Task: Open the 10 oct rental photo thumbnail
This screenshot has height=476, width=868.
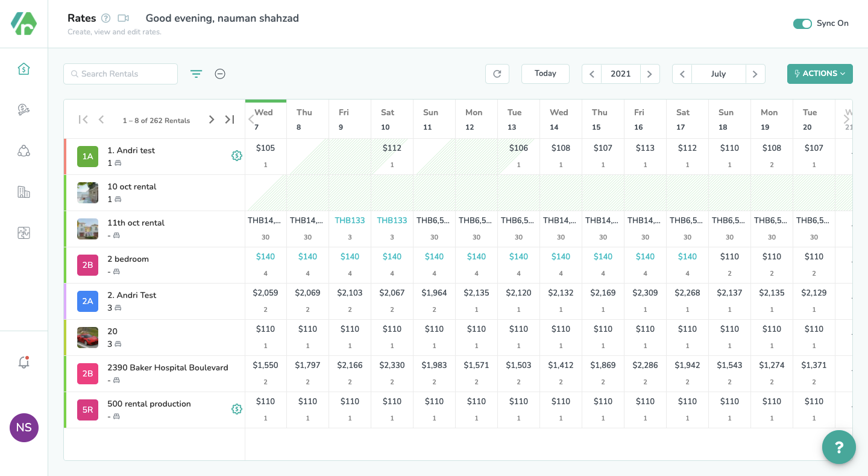Action: pyautogui.click(x=87, y=192)
